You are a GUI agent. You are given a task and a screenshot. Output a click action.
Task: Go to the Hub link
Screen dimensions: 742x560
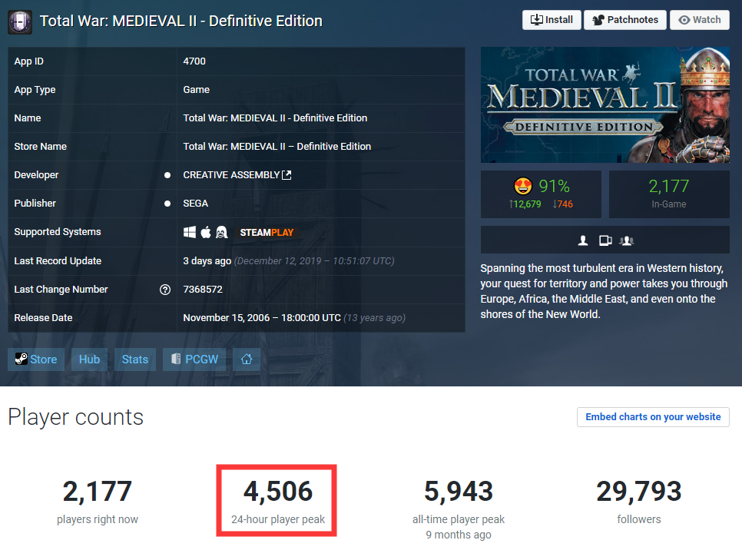pos(89,360)
